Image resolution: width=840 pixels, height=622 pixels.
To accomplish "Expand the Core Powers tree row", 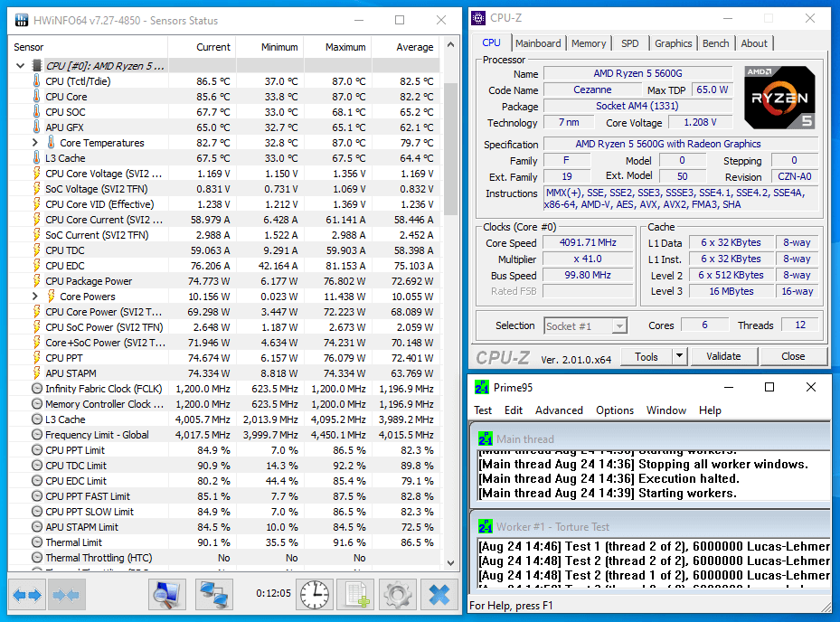I will (35, 297).
